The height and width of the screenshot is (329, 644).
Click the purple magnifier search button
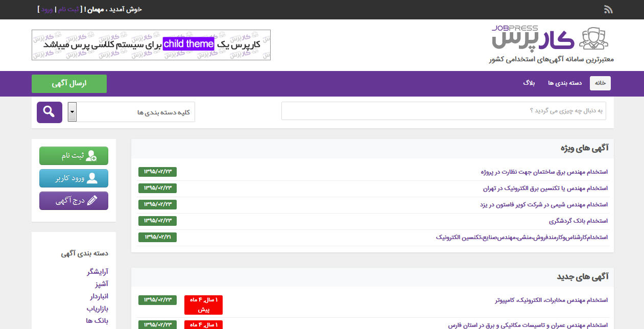[50, 112]
